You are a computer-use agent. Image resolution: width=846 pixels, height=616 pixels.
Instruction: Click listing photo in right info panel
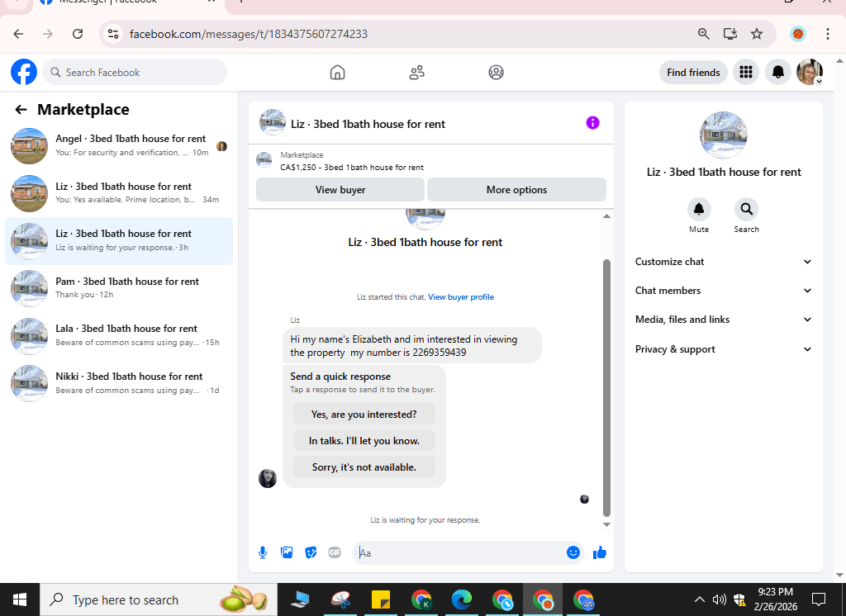click(x=723, y=135)
